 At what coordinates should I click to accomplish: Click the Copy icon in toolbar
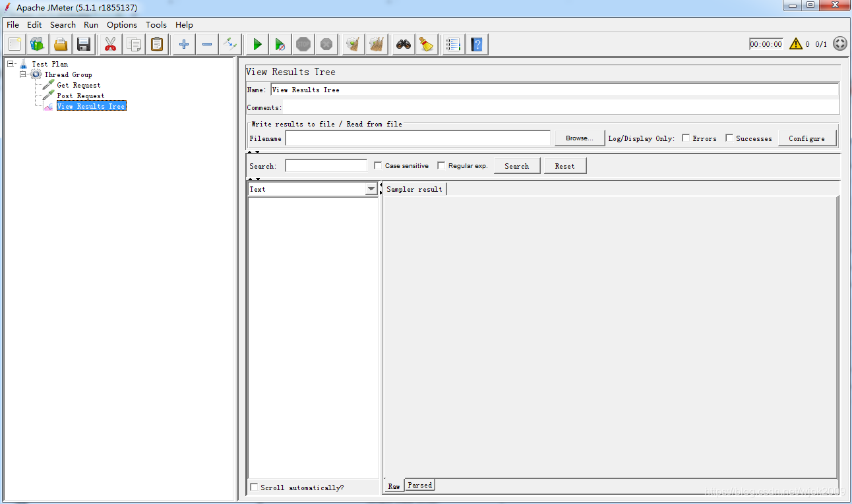[134, 44]
